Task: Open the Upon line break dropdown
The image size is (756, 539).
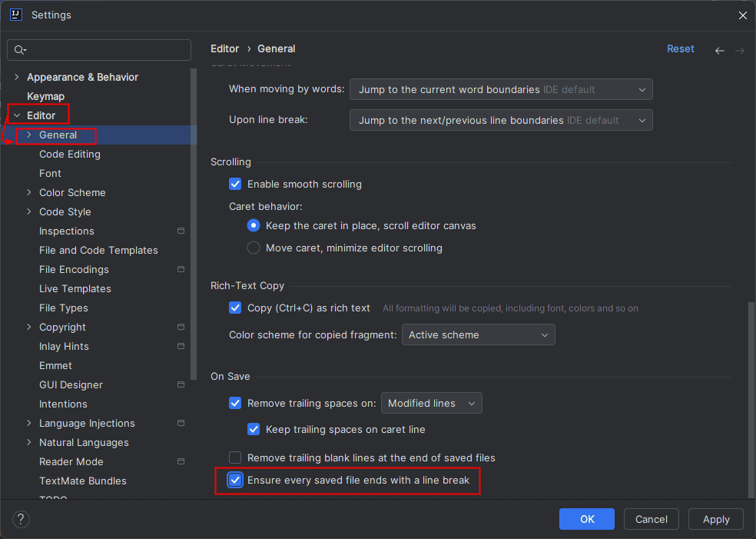Action: (500, 120)
